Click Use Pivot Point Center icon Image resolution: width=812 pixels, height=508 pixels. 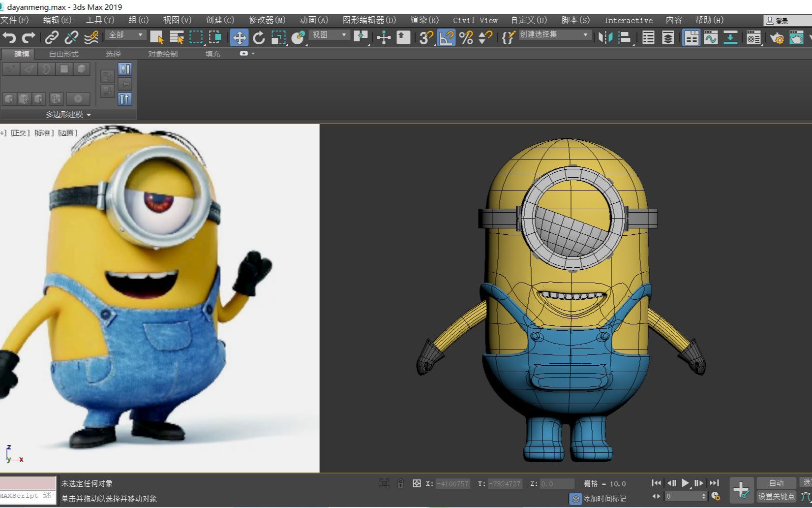pyautogui.click(x=361, y=37)
